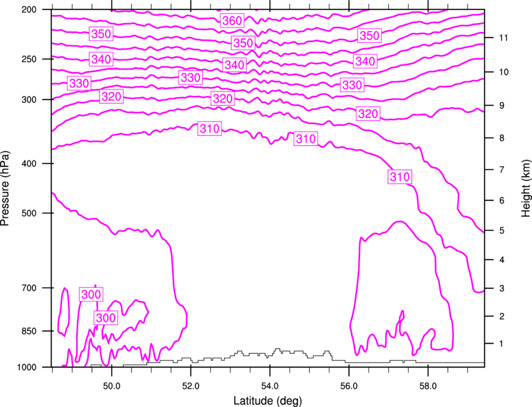Click the rightmost 350 contour label

coord(369,36)
